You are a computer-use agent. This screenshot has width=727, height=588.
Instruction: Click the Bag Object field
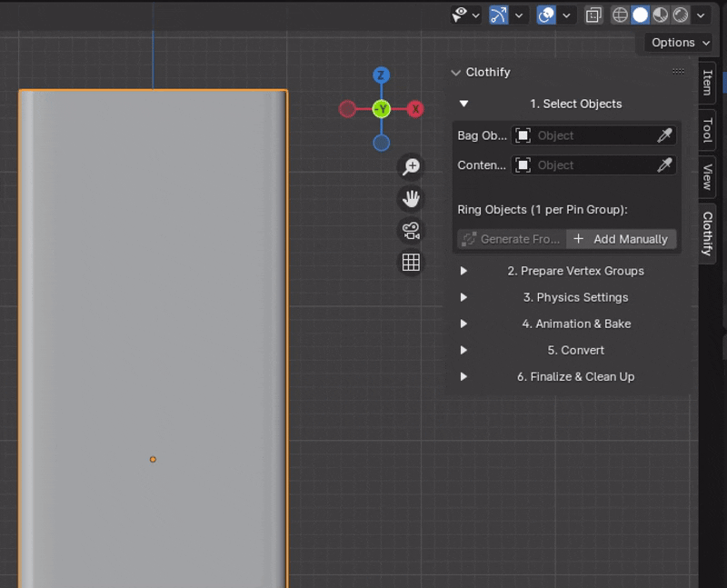point(594,135)
